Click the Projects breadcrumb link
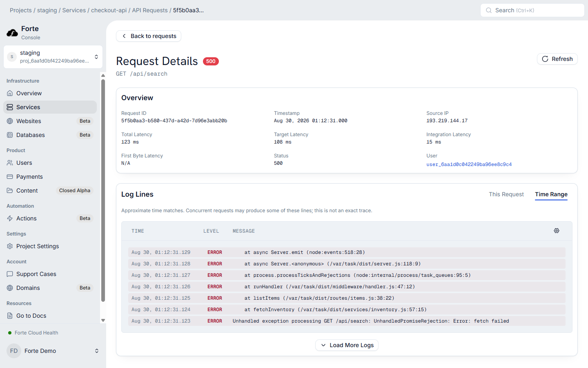Image resolution: width=588 pixels, height=368 pixels. 21,10
